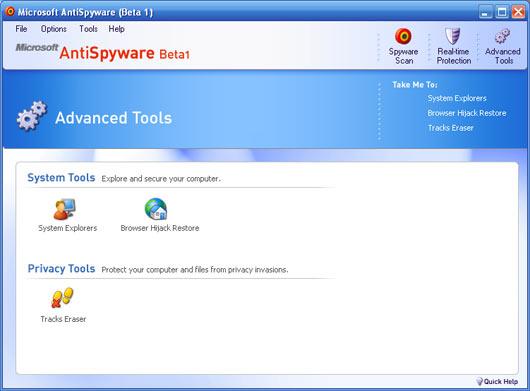Follow the System Explorers link under Take Me To
The width and height of the screenshot is (530, 391).
point(457,98)
